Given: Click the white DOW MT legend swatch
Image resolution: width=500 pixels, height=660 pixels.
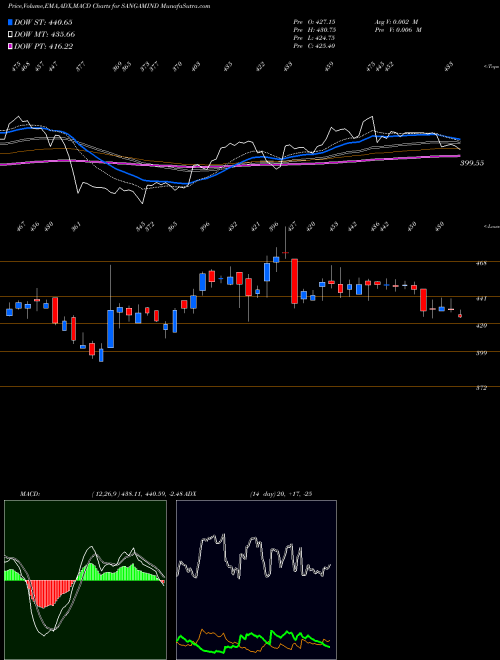Looking at the screenshot, I should [x=11, y=35].
